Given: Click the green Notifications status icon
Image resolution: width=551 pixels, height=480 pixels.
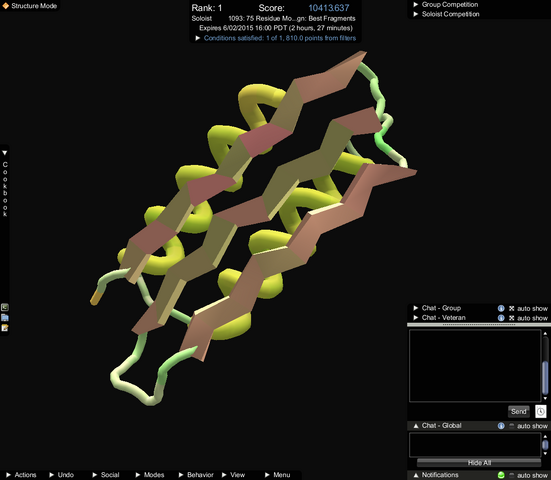Looking at the screenshot, I should coord(501,475).
